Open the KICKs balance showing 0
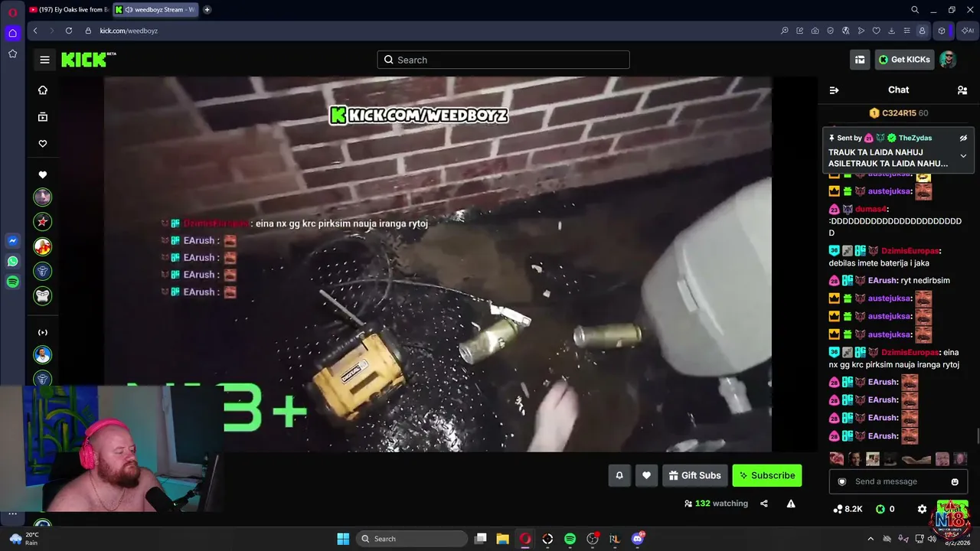The width and height of the screenshot is (980, 551). click(886, 509)
